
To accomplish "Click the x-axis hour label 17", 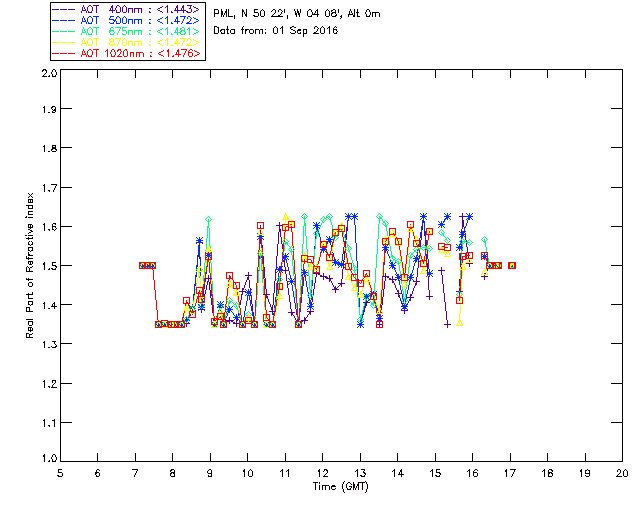I will coord(510,473).
